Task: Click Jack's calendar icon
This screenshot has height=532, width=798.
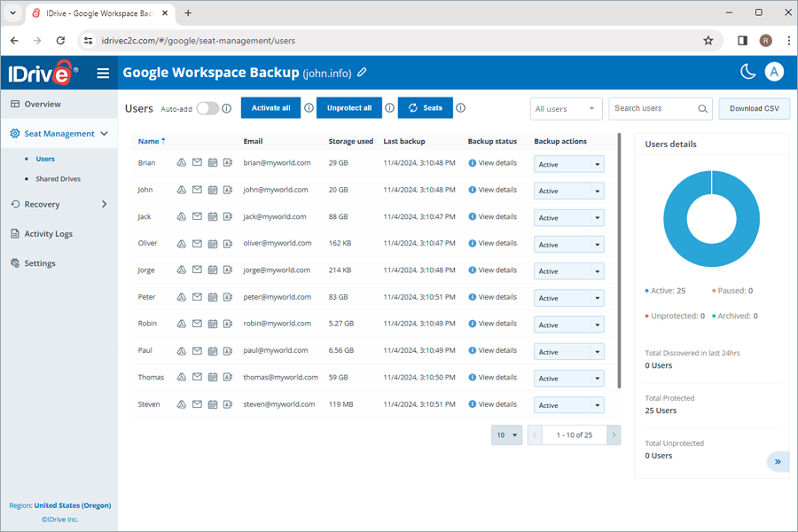Action: pyautogui.click(x=213, y=217)
